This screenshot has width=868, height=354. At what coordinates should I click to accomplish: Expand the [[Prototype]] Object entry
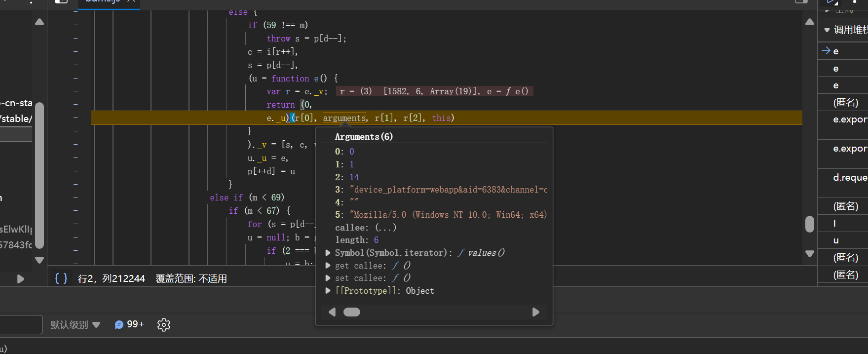point(328,291)
